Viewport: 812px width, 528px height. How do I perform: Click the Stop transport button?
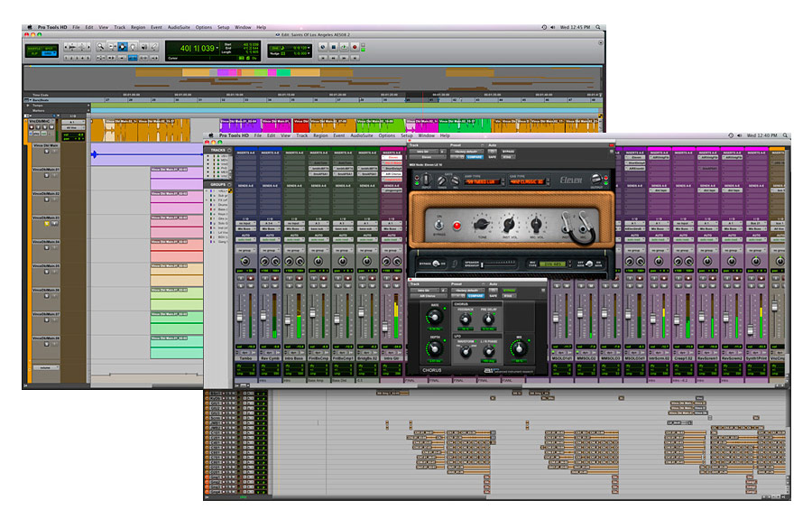pos(334,47)
